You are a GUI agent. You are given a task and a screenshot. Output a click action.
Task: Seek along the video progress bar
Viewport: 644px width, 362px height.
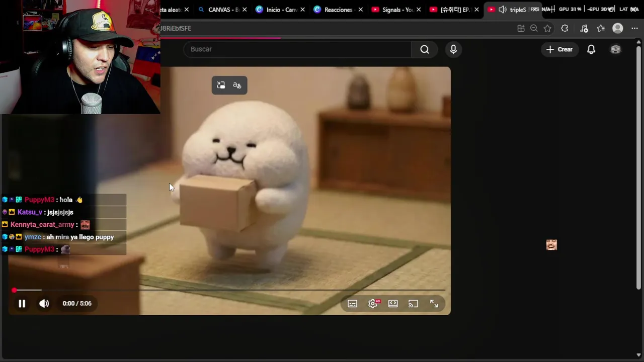pos(229,290)
